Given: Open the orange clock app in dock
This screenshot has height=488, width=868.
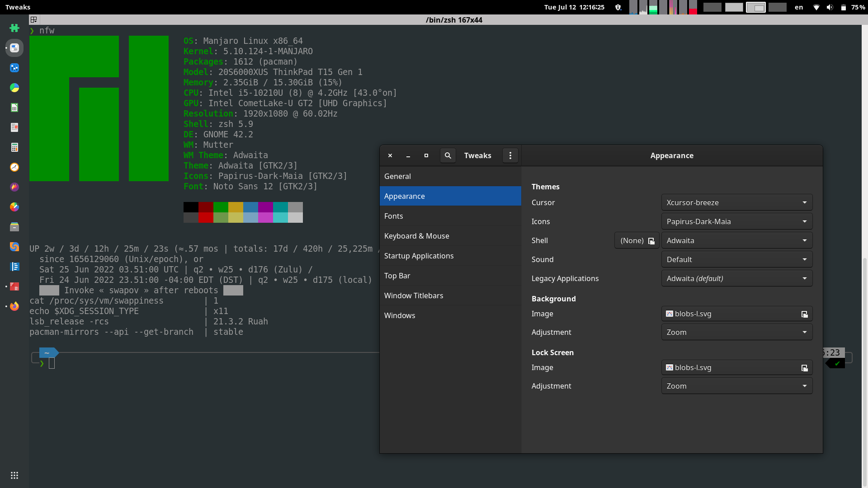Looking at the screenshot, I should (14, 167).
